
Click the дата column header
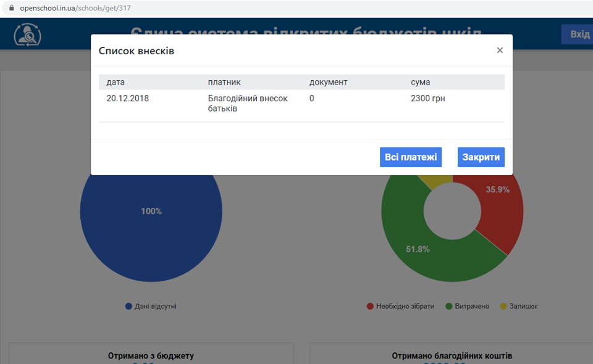(116, 82)
